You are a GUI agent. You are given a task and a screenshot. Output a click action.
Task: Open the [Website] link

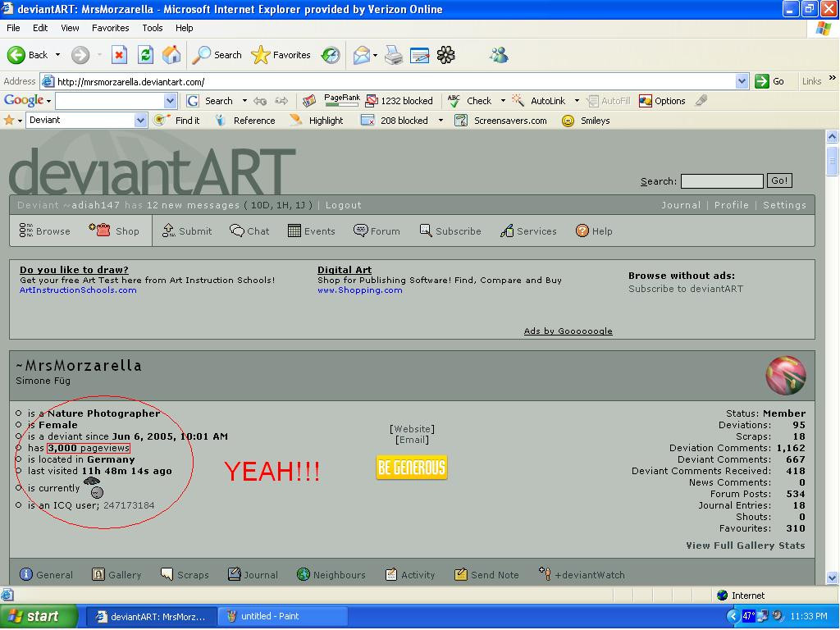coord(412,428)
